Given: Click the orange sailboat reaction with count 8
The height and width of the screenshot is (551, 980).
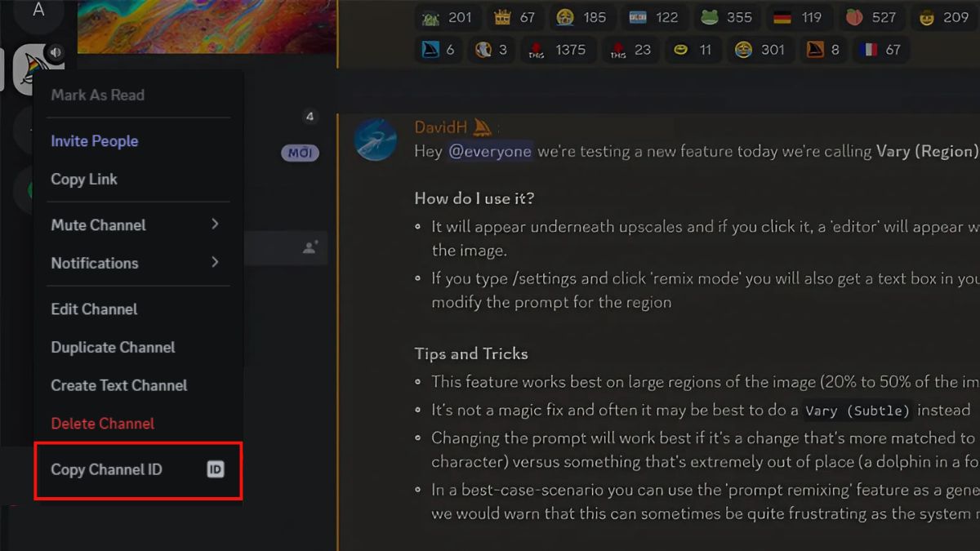Looking at the screenshot, I should pos(823,50).
